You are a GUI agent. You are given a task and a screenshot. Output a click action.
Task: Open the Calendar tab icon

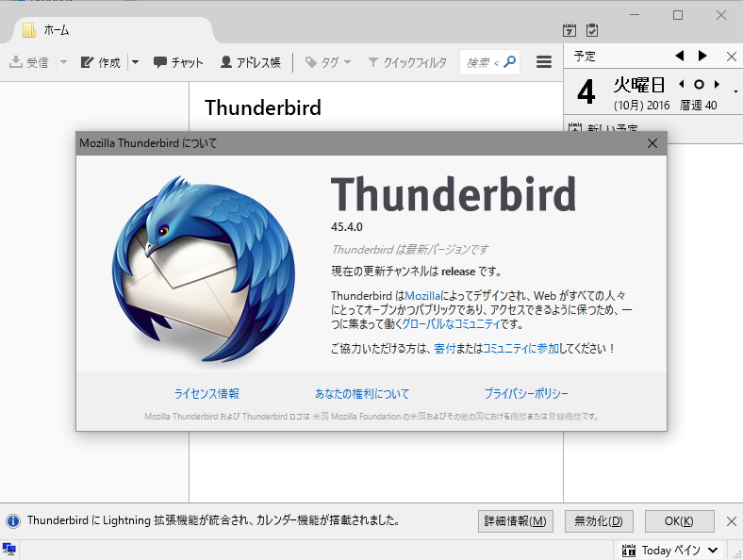pos(570,30)
